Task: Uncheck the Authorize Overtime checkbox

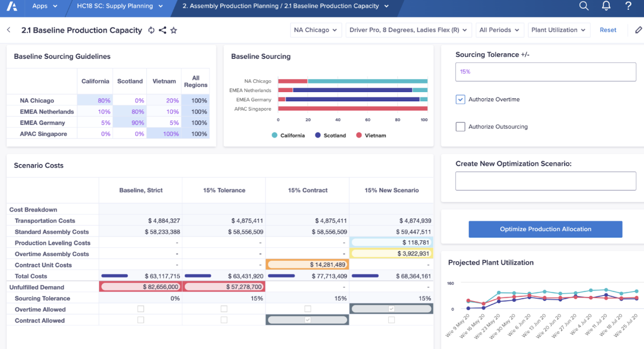Action: point(460,99)
